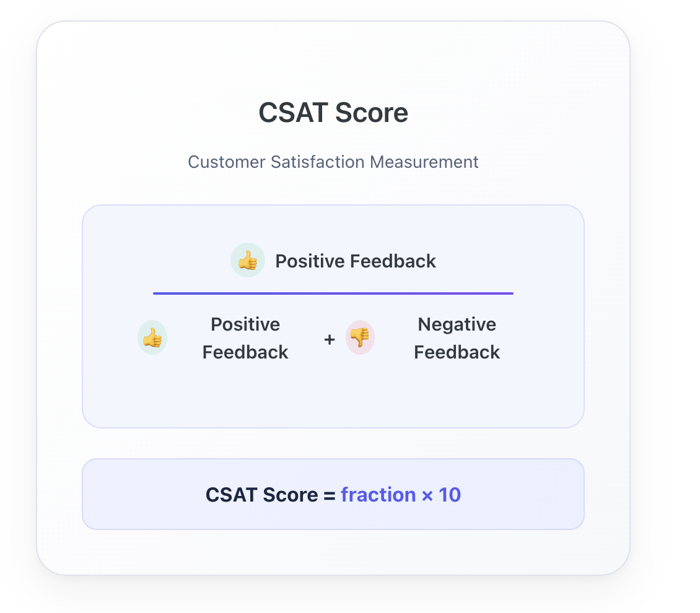700x613 pixels.
Task: Click the word Negative in the denominator
Action: click(457, 324)
